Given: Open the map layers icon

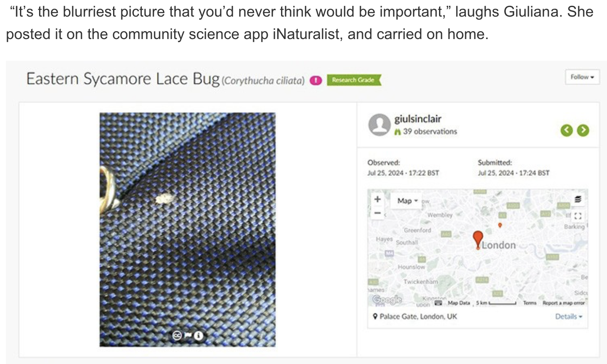Looking at the screenshot, I should coord(577,199).
